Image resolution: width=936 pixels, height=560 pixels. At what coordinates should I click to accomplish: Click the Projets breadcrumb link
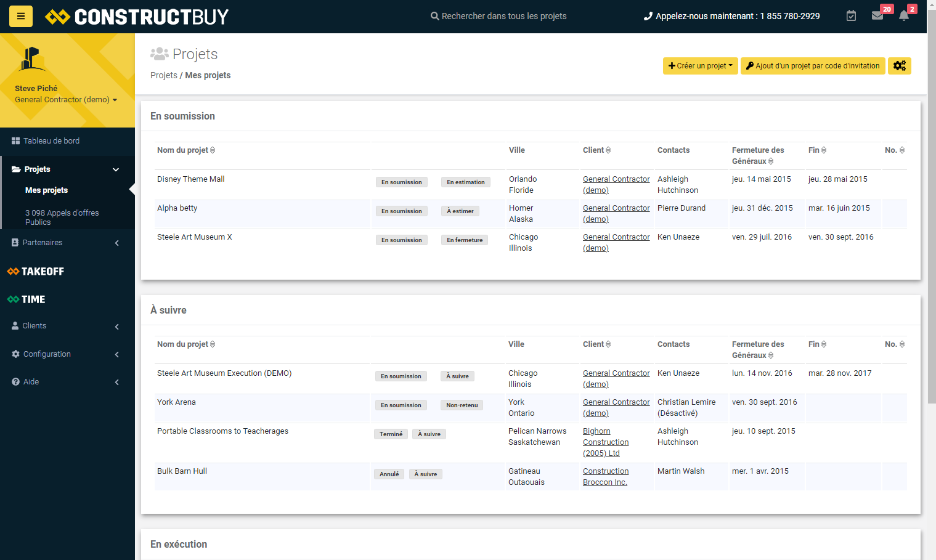164,75
